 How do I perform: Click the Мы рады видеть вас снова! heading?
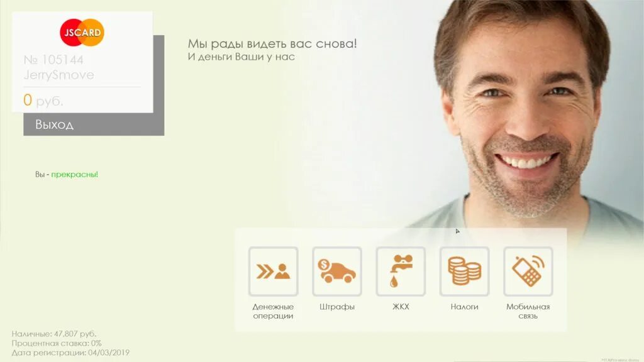pos(272,43)
